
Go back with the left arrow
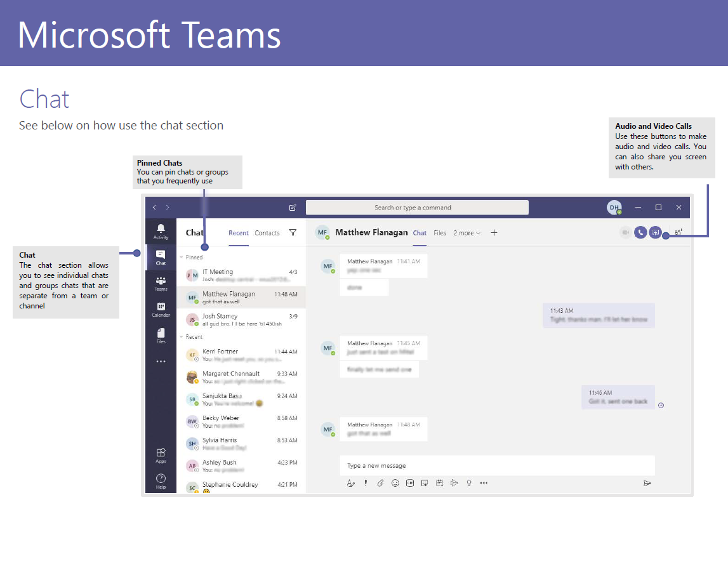(x=154, y=208)
